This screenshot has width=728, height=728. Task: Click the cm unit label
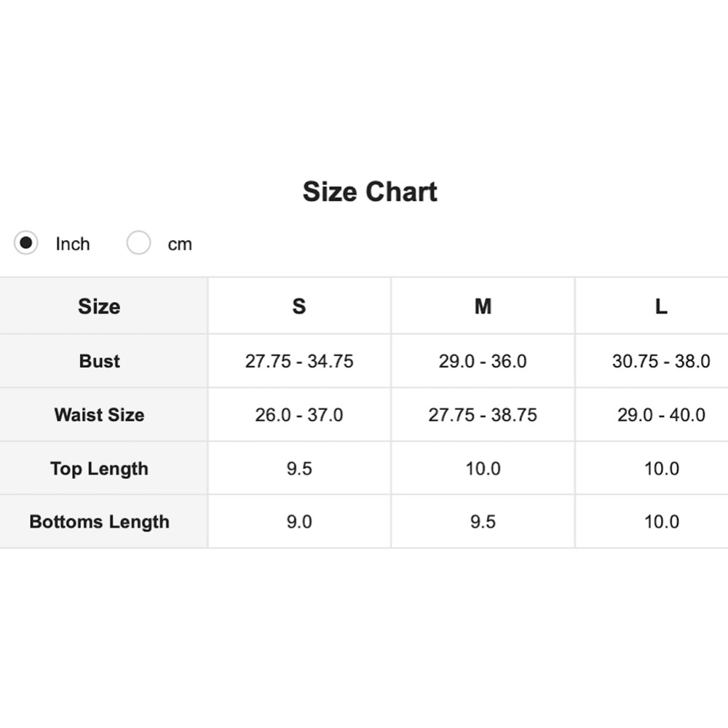pyautogui.click(x=180, y=244)
